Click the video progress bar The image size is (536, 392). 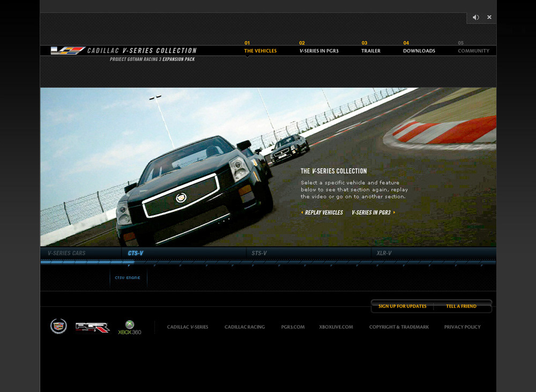pos(268,262)
